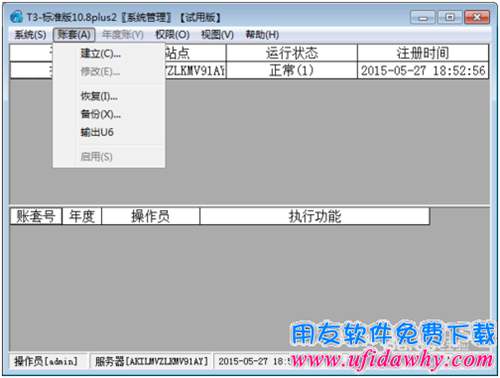Click the 年度 column header

click(82, 216)
